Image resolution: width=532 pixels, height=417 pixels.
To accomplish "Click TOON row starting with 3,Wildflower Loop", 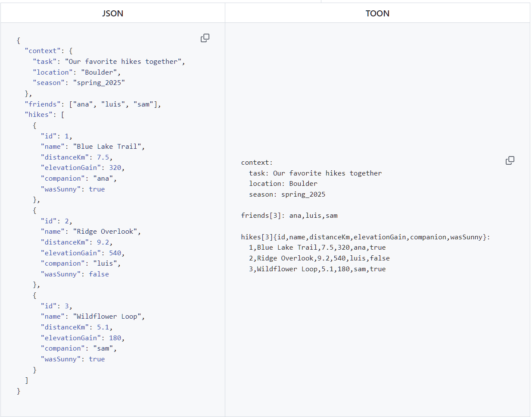I will pos(317,269).
